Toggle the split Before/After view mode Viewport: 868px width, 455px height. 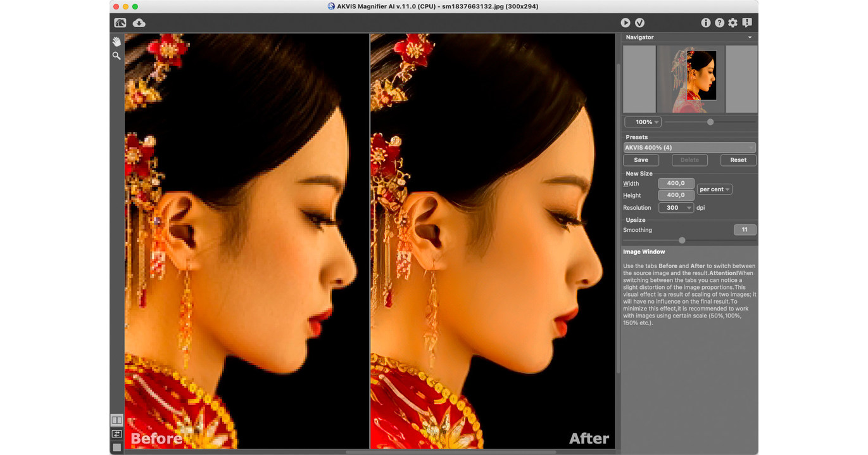pyautogui.click(x=116, y=420)
